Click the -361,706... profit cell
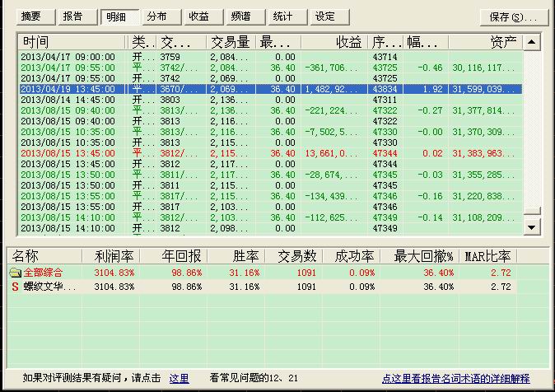The image size is (555, 392). (332, 68)
